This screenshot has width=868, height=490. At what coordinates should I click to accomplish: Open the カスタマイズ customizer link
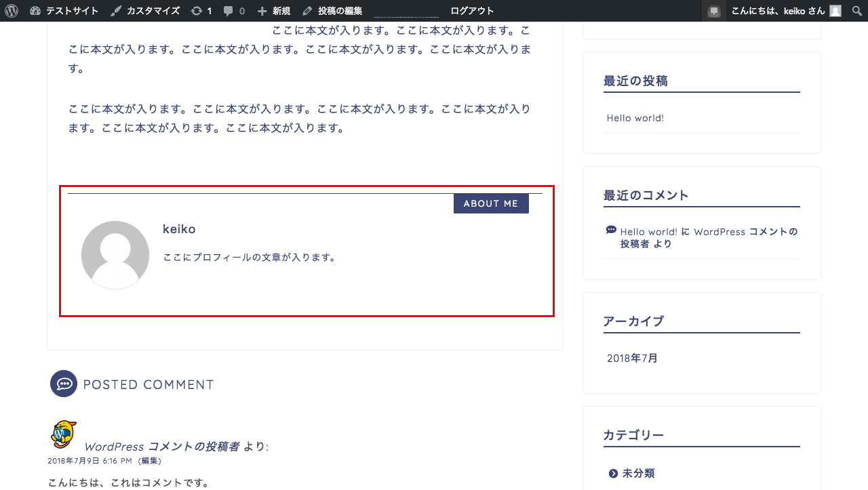pos(145,11)
